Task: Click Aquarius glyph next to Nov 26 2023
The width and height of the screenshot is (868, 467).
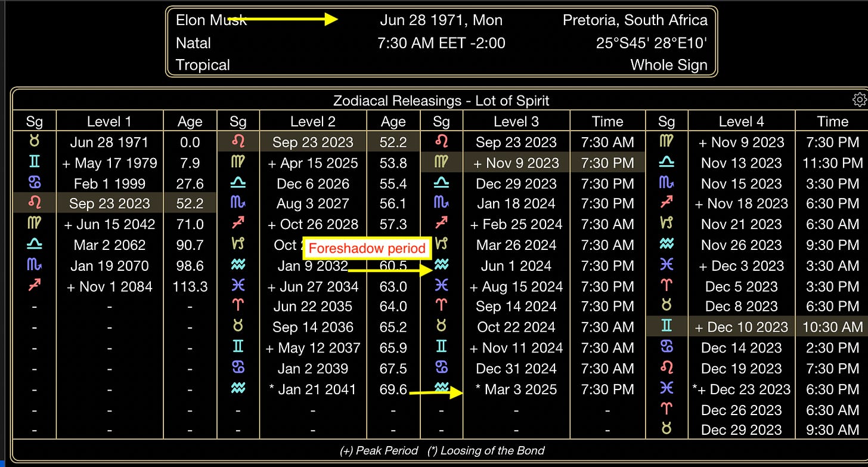Action: [x=667, y=245]
